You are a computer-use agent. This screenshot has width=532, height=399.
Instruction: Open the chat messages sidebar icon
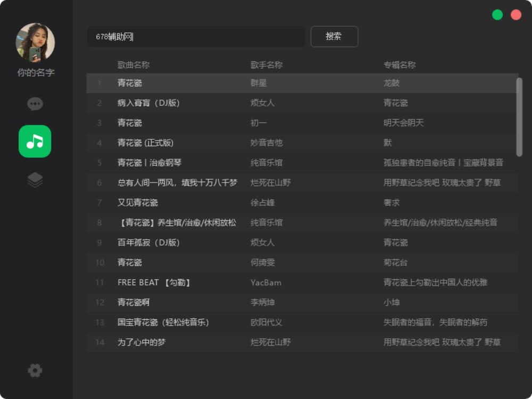(x=35, y=104)
